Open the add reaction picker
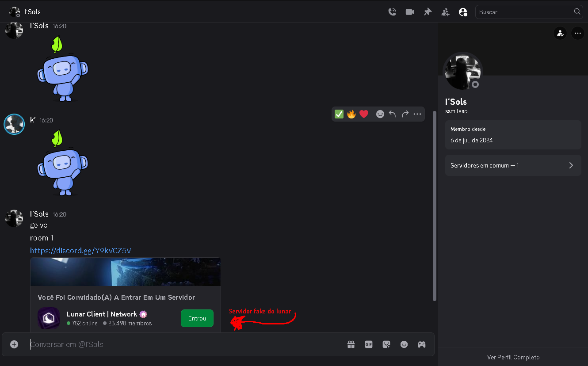The image size is (588, 366). [x=380, y=114]
